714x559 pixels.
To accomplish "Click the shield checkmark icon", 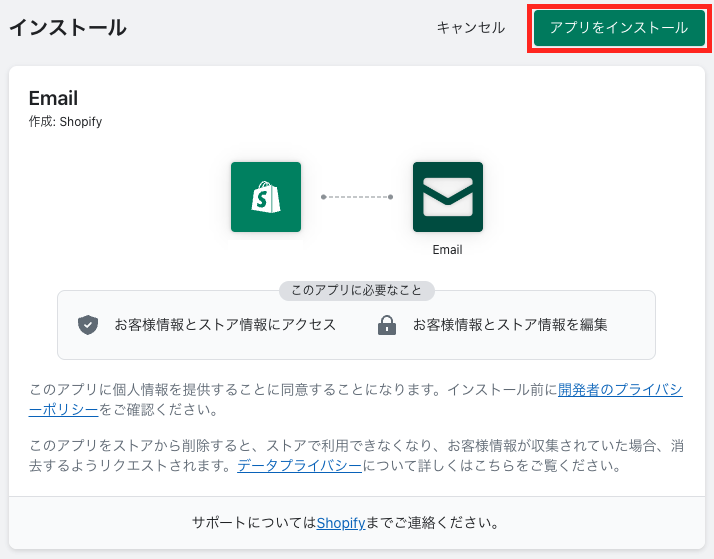I will pyautogui.click(x=88, y=325).
